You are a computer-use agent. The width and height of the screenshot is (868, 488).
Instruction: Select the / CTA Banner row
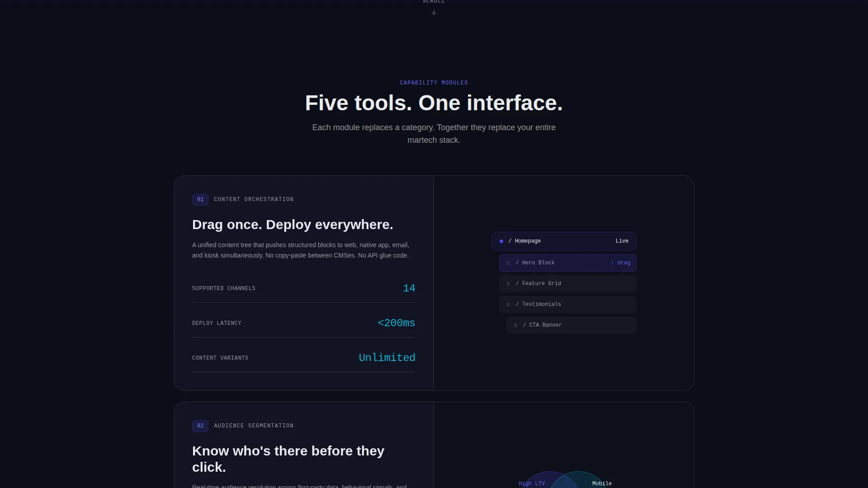point(571,325)
